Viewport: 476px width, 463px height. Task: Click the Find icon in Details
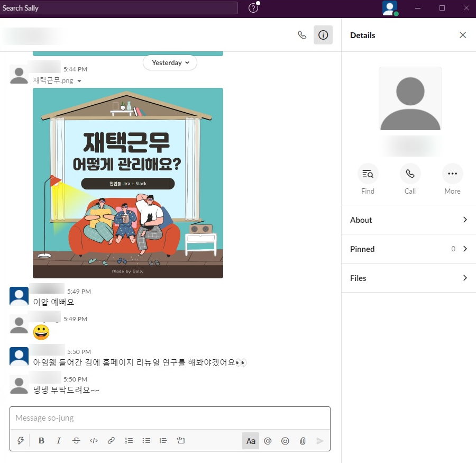pos(368,174)
